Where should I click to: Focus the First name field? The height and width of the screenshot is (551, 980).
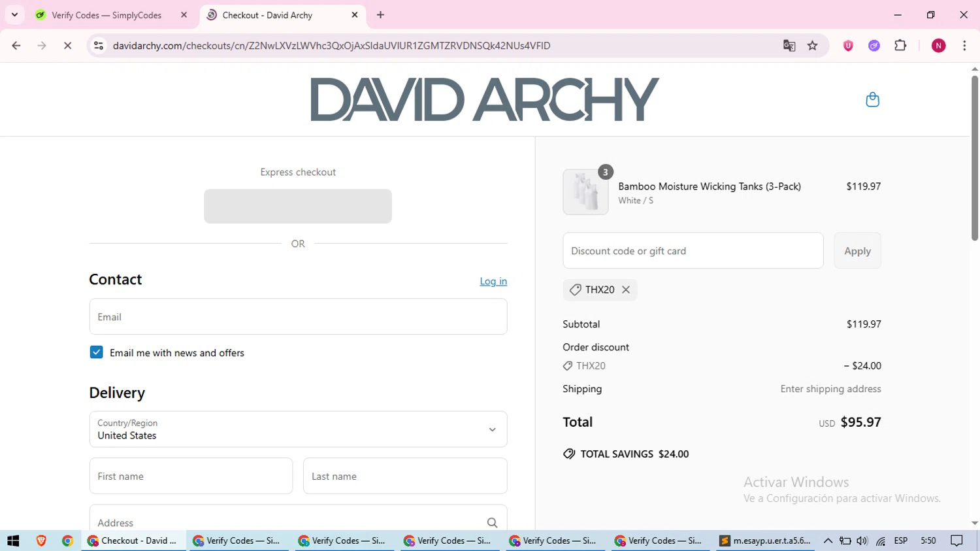point(191,476)
